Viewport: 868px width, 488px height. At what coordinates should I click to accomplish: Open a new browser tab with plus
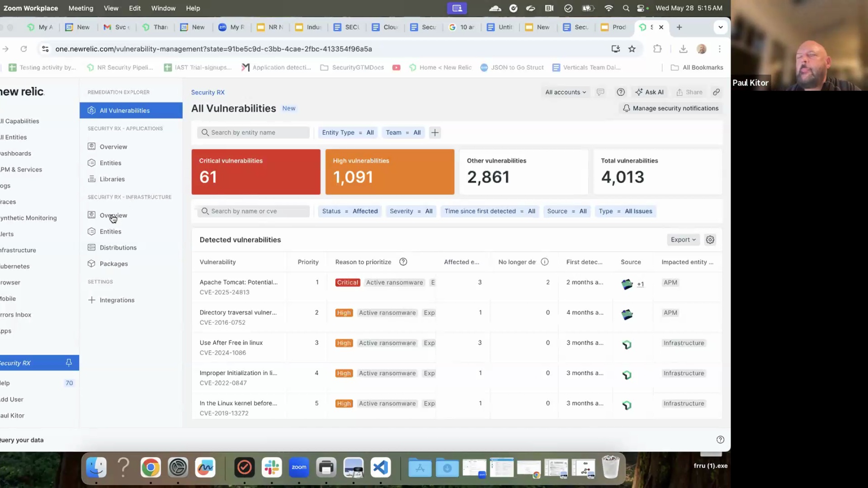[x=679, y=27]
